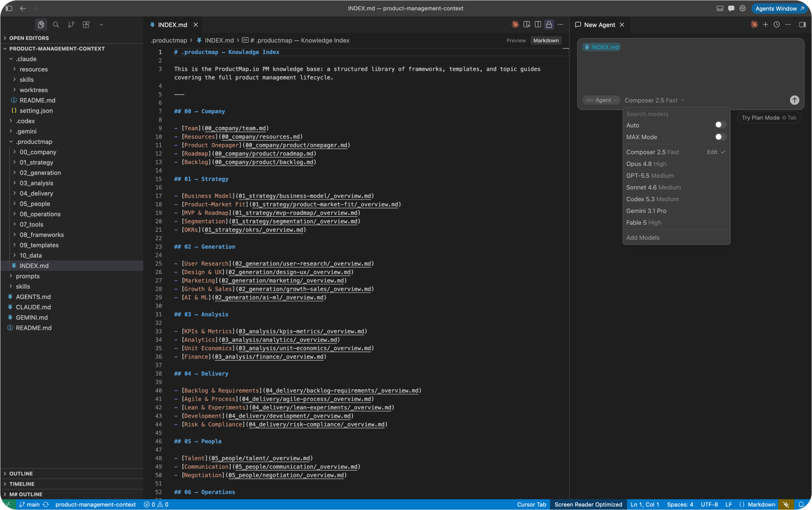Close the INDEX.md editor tab
Image resolution: width=812 pixels, height=510 pixels.
[x=196, y=25]
